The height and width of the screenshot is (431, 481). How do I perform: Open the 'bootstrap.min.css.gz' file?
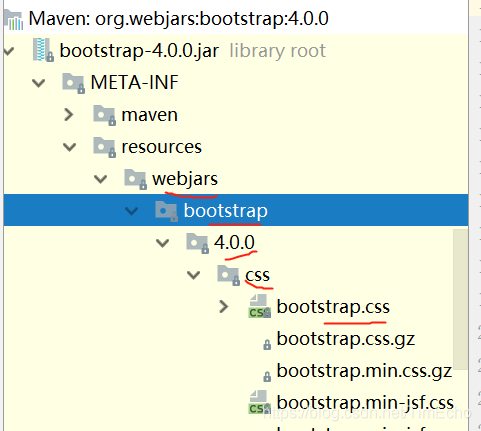[364, 372]
